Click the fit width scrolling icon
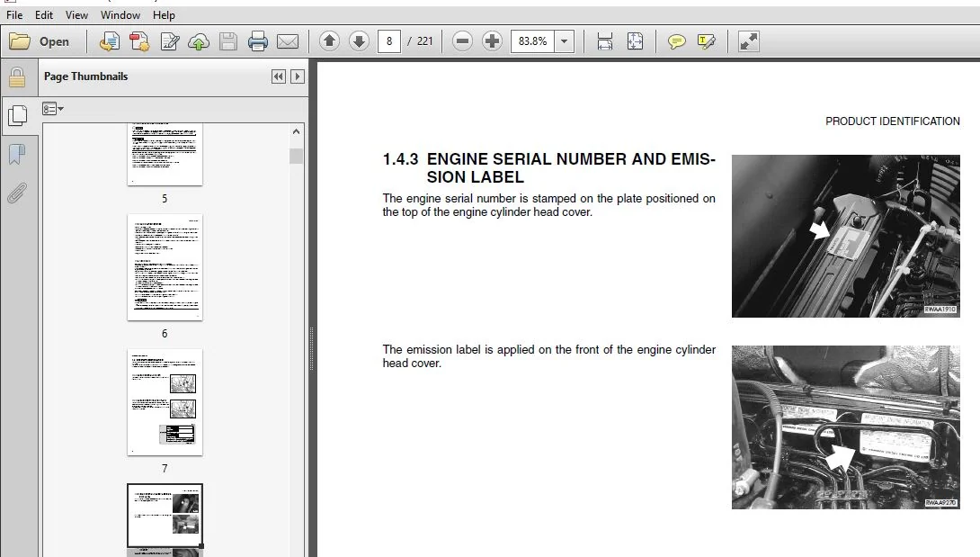The width and height of the screenshot is (980, 557). click(604, 41)
